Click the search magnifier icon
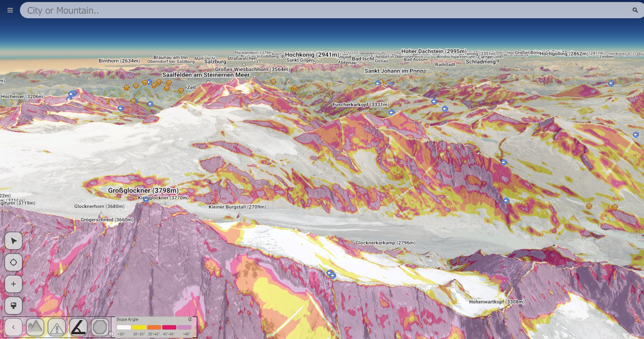The image size is (644, 339). coord(635,10)
